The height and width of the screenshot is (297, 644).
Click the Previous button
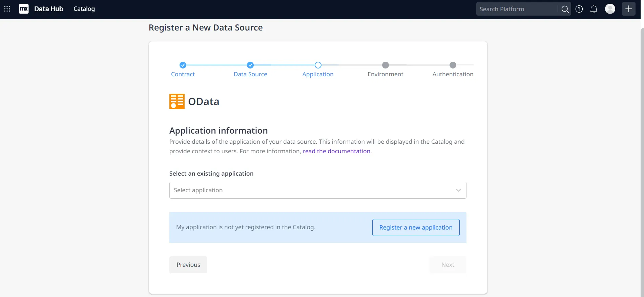click(x=188, y=265)
